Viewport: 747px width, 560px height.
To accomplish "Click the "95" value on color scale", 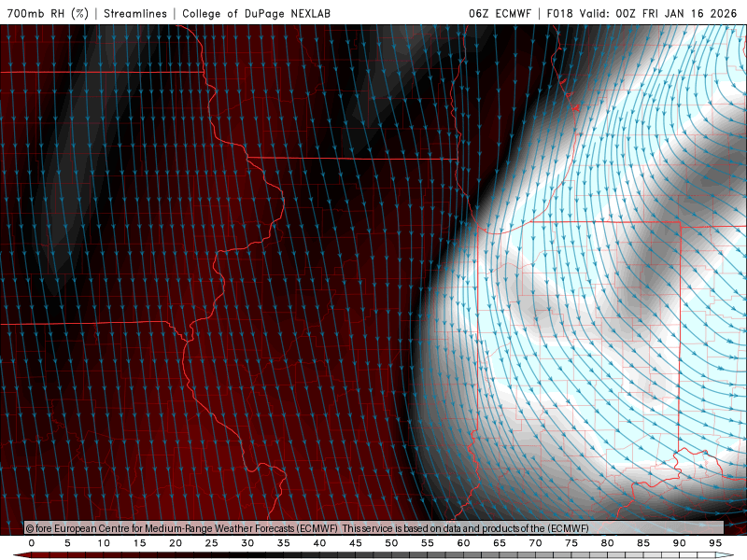I will [715, 543].
